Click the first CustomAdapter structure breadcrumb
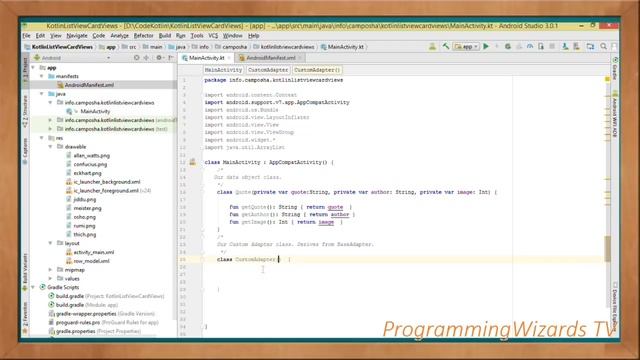This screenshot has width=640, height=360. click(x=268, y=70)
